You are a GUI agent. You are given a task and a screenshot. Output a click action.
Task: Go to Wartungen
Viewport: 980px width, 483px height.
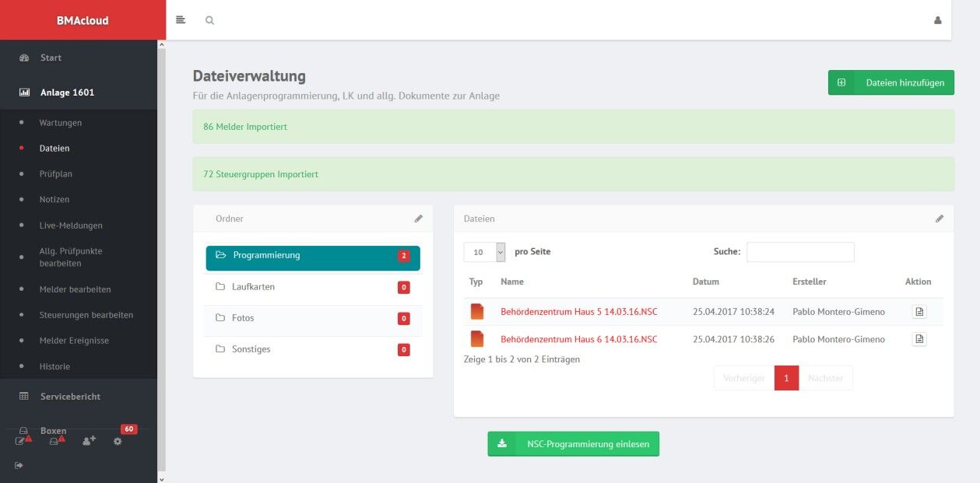click(61, 123)
